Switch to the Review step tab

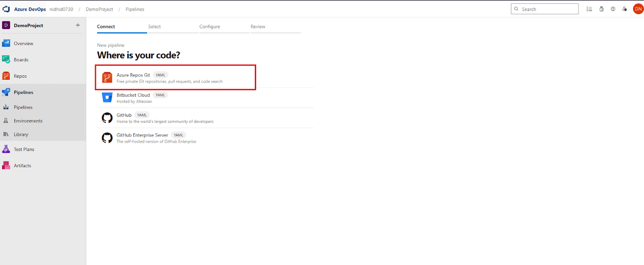[x=276, y=28]
